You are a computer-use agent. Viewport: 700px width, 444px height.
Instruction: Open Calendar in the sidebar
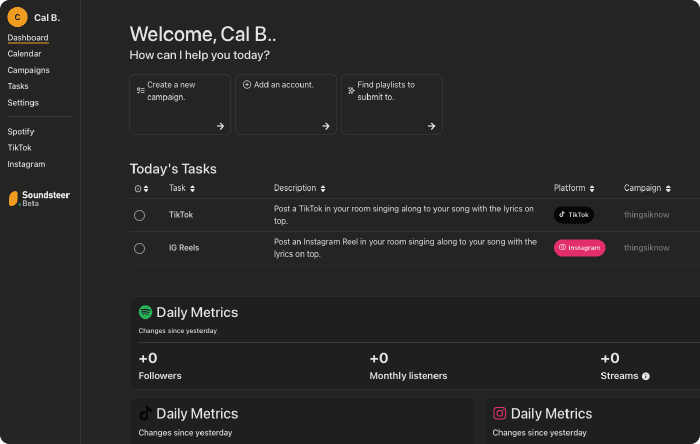pos(24,54)
